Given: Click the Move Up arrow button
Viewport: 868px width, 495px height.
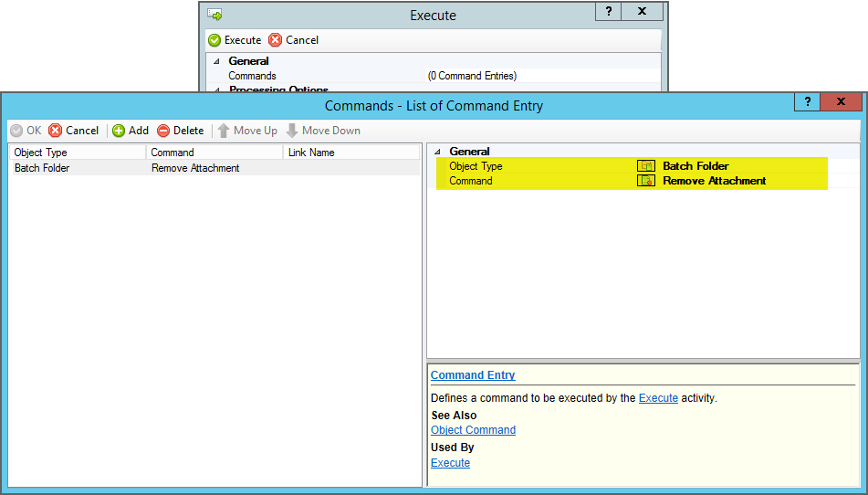Looking at the screenshot, I should [x=247, y=131].
